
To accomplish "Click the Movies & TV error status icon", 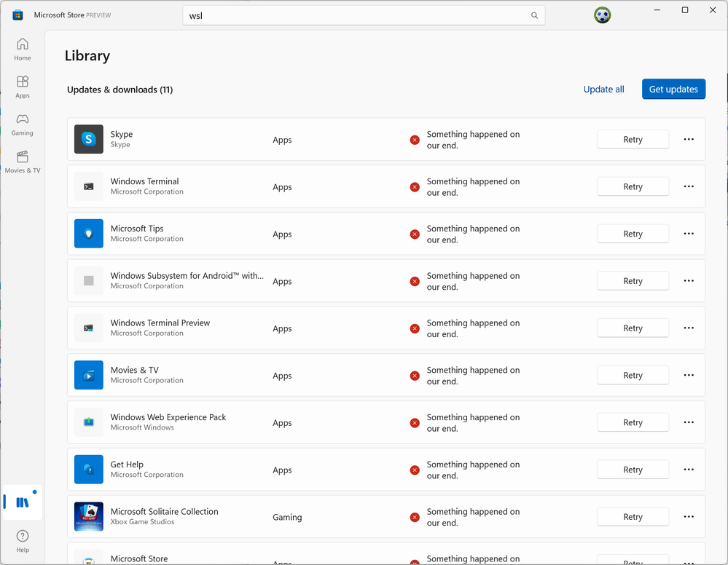I will pos(415,376).
